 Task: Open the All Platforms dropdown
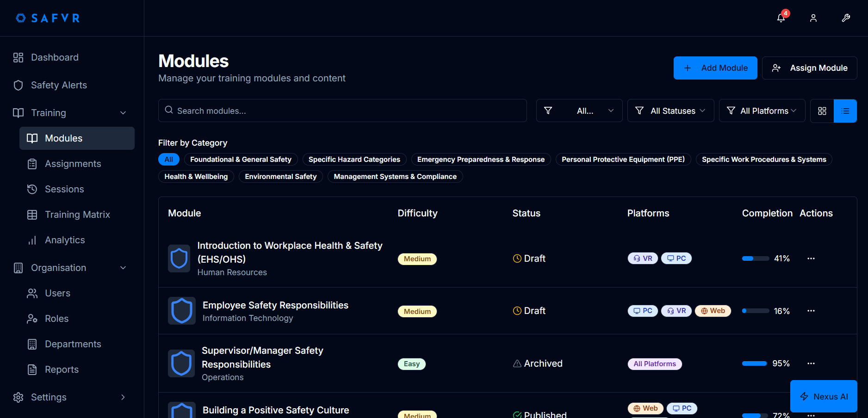(762, 111)
